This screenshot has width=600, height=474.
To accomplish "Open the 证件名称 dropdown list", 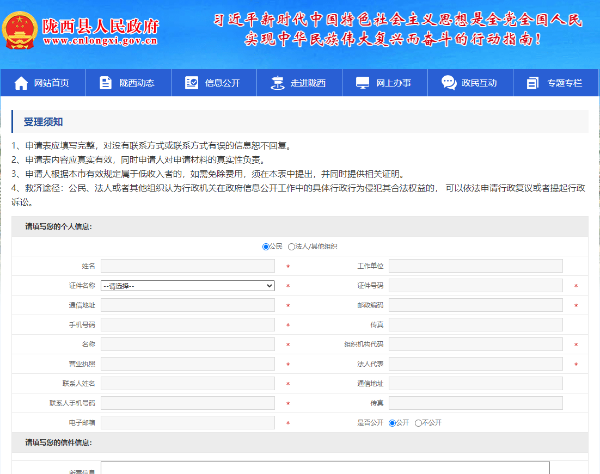I will pyautogui.click(x=187, y=285).
